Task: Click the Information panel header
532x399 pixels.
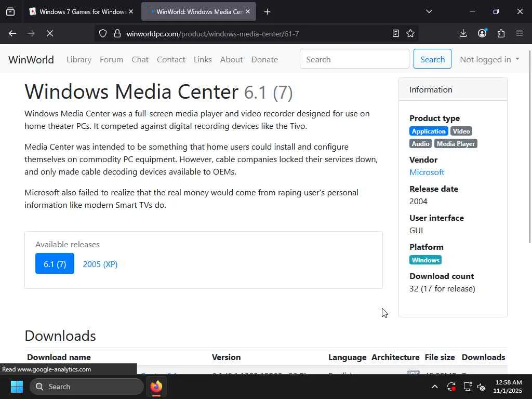Action: coord(453,89)
